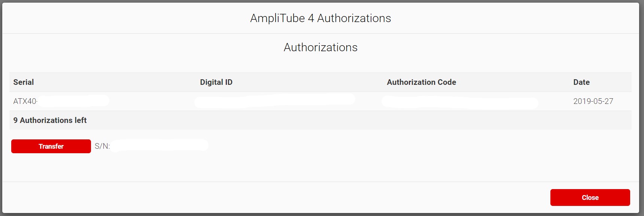644x216 pixels.
Task: Click the Date column header
Action: click(x=581, y=82)
